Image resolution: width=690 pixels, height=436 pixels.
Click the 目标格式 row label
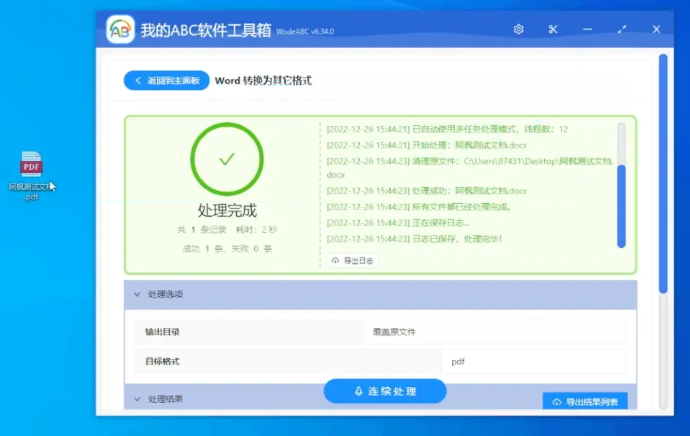[162, 361]
